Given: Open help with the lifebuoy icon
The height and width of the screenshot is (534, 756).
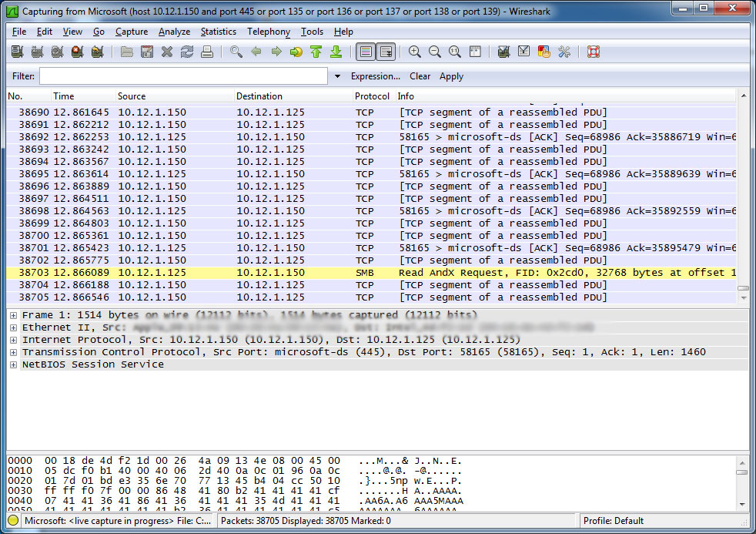Looking at the screenshot, I should click(594, 52).
